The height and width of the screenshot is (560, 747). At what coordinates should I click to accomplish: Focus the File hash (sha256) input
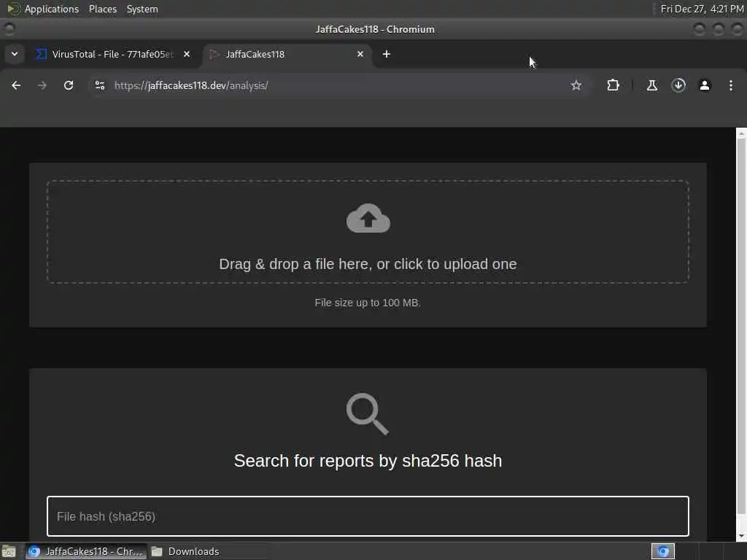click(x=368, y=516)
